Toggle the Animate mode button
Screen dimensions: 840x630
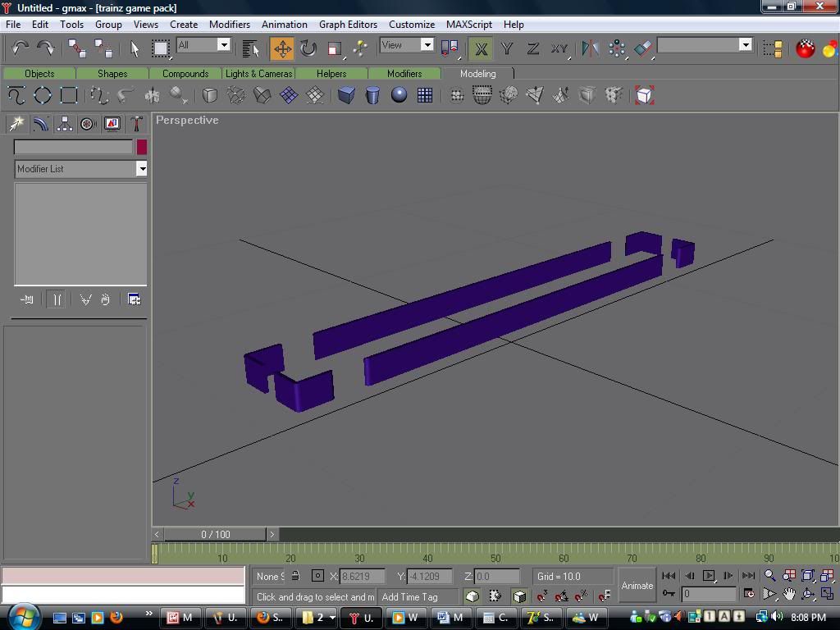coord(637,586)
